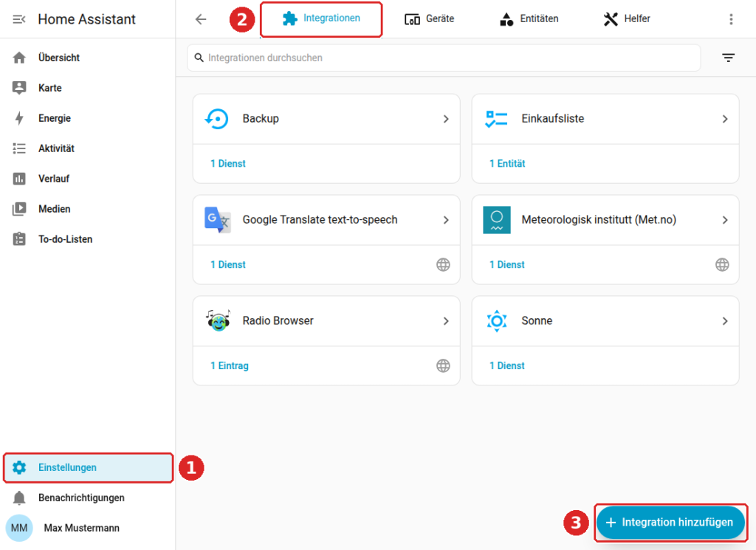Click the Medien play icon
This screenshot has height=550, width=756.
pos(19,209)
